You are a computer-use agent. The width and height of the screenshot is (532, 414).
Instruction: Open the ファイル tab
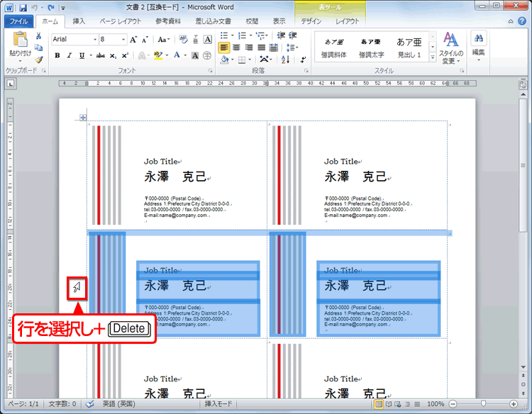point(18,21)
